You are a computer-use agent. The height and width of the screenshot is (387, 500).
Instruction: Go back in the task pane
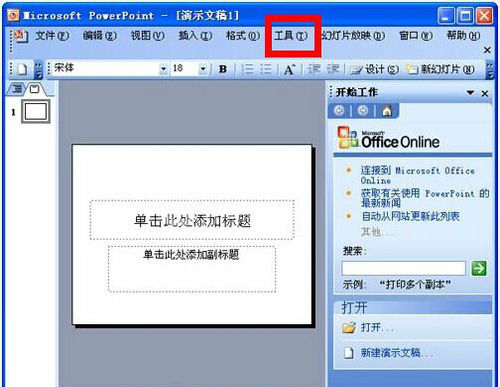(339, 110)
